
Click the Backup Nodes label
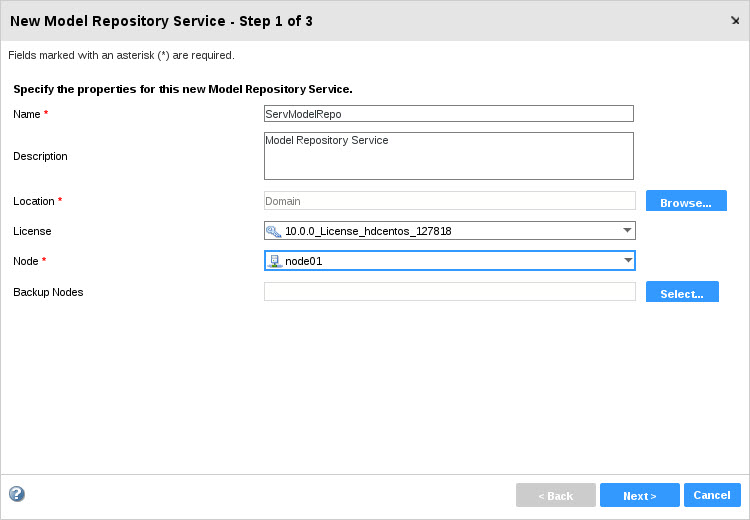click(x=48, y=292)
